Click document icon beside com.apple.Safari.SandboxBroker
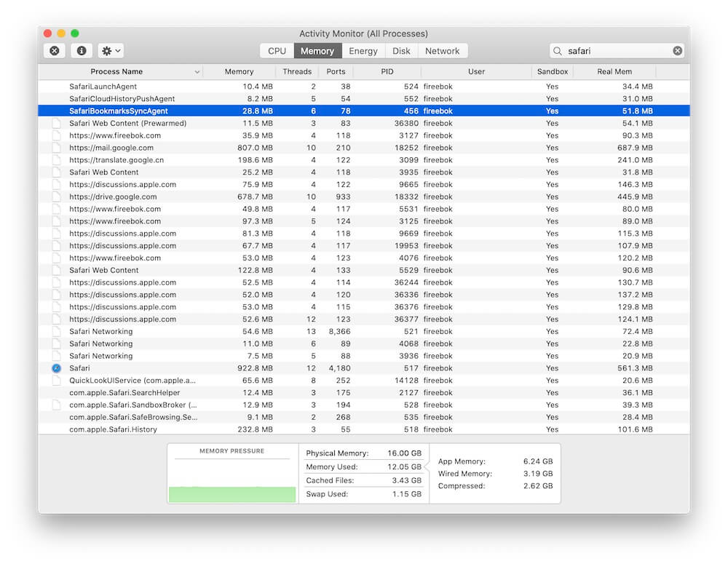Viewport: 728px width, 564px height. pyautogui.click(x=57, y=405)
